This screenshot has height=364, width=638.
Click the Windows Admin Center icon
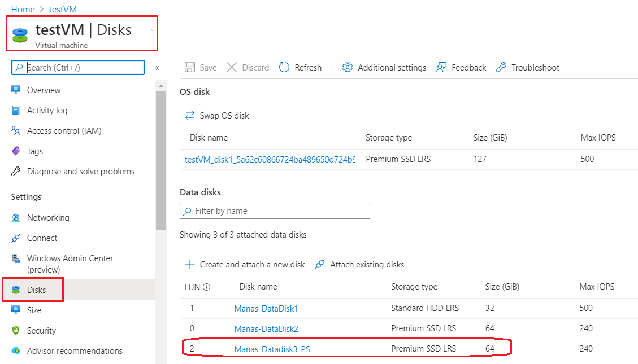tap(16, 258)
